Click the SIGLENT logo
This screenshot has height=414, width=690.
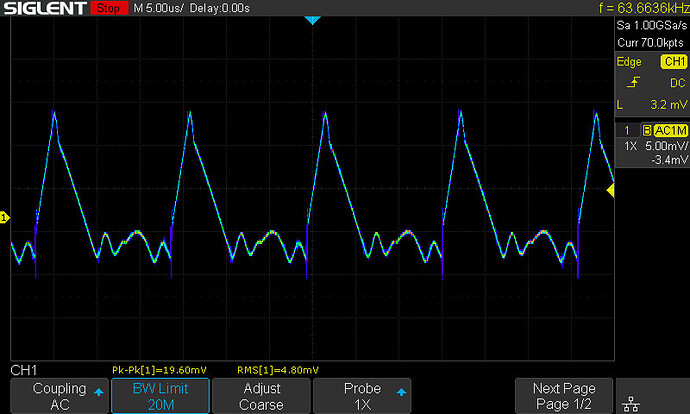pyautogui.click(x=44, y=8)
